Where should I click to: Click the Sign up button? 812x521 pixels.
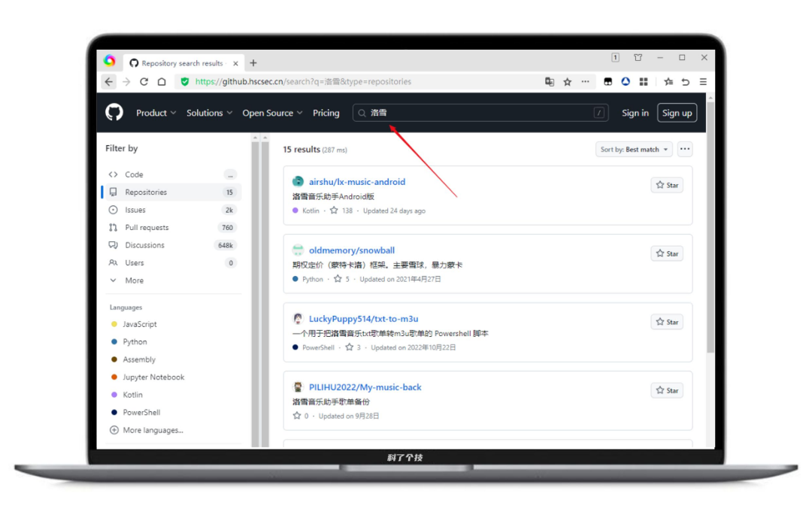point(677,113)
